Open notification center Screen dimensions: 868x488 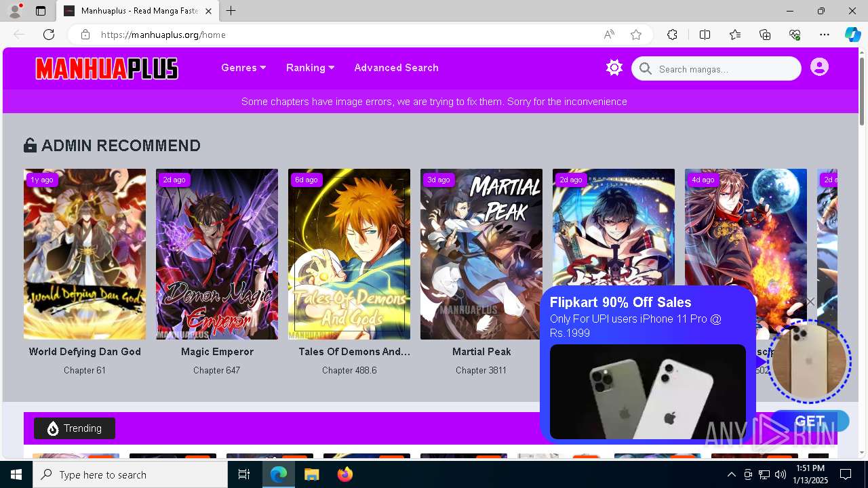pos(846,474)
